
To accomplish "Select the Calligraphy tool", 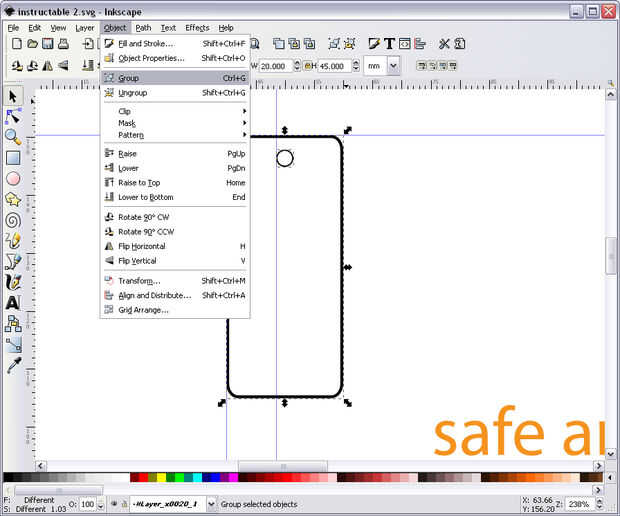I will 13,282.
